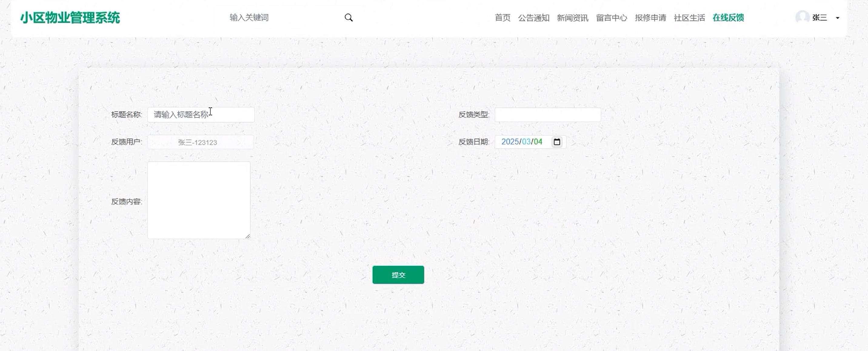Go to the 首页 menu item
The height and width of the screenshot is (351, 868).
click(502, 18)
